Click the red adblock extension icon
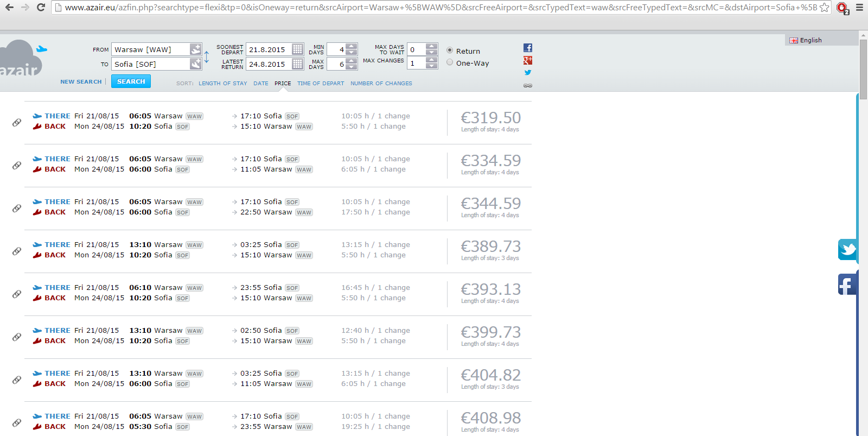Image resolution: width=868 pixels, height=436 pixels. click(x=843, y=8)
